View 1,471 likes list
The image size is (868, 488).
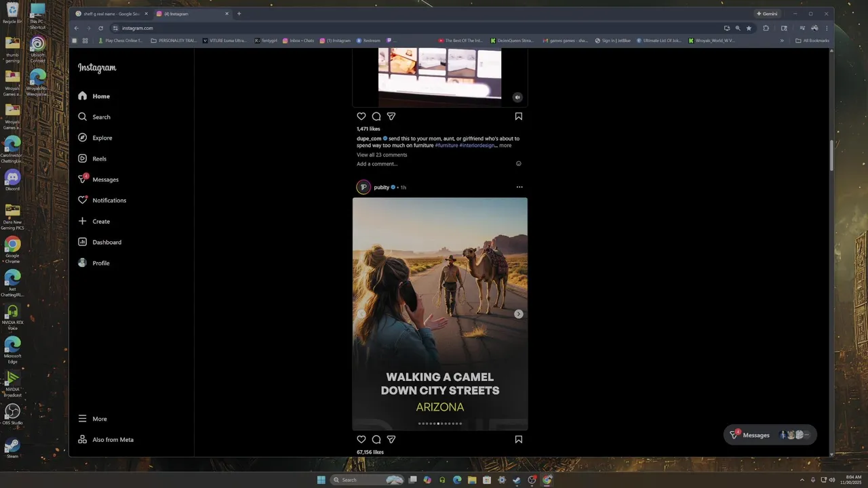pos(368,129)
